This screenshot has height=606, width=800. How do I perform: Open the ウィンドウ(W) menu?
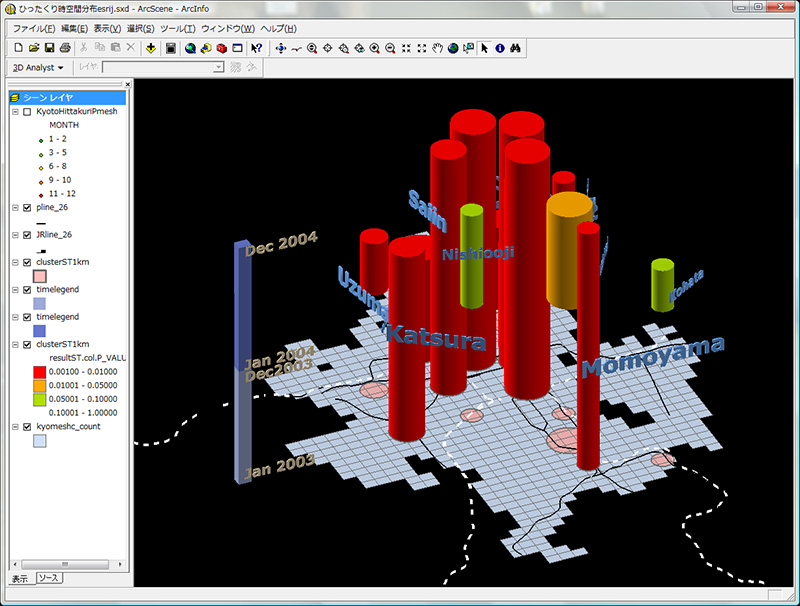pyautogui.click(x=227, y=28)
